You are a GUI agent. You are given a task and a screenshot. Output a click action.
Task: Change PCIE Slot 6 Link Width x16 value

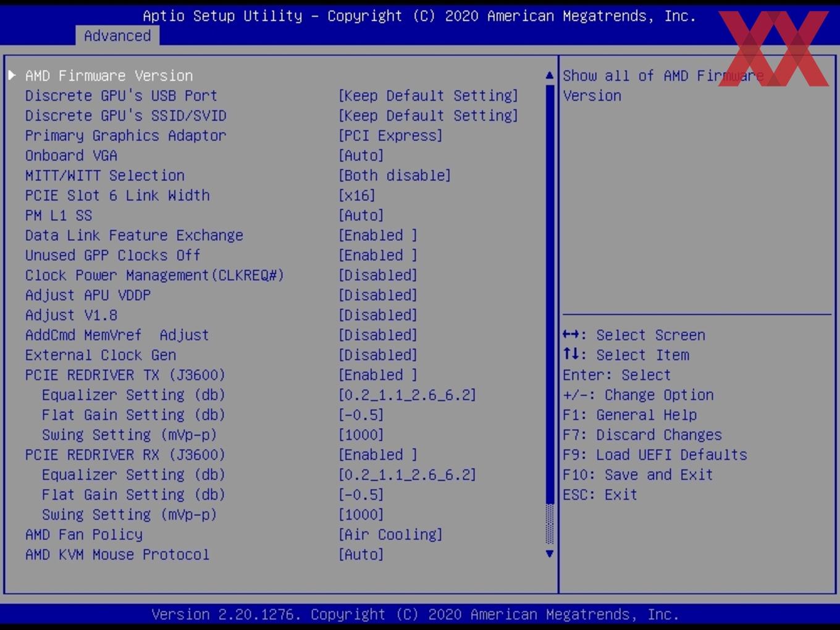(357, 195)
